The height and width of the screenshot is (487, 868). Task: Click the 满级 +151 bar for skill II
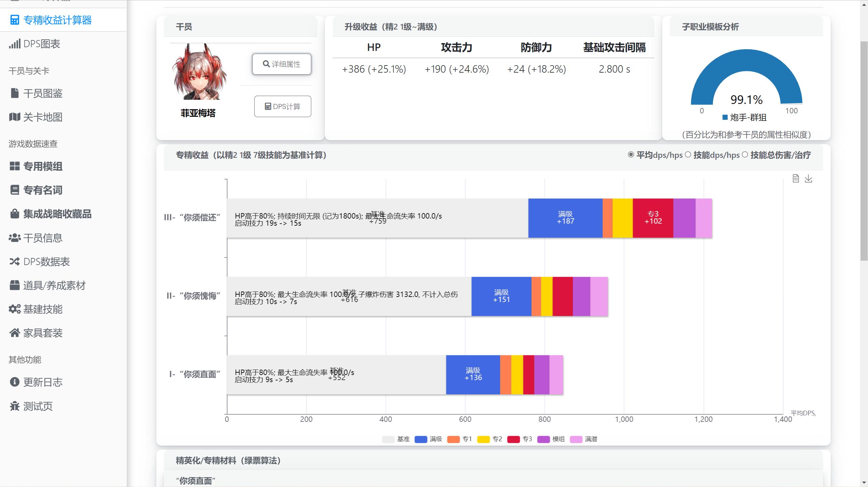(501, 296)
